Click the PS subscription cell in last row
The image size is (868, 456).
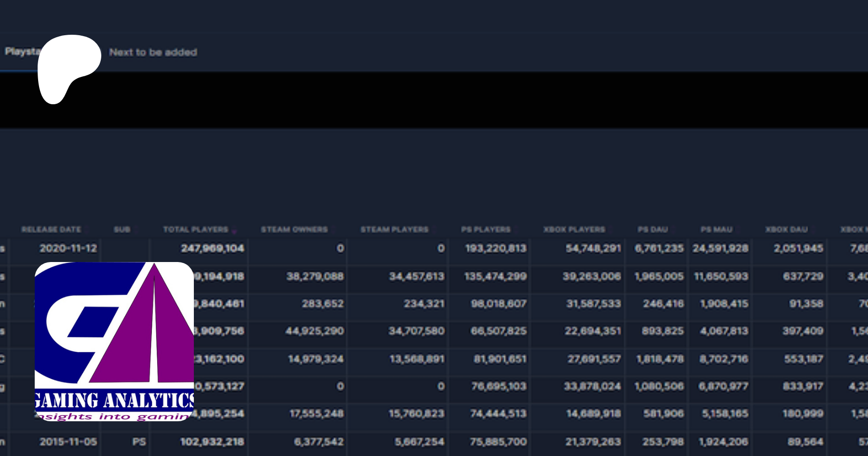click(x=139, y=442)
